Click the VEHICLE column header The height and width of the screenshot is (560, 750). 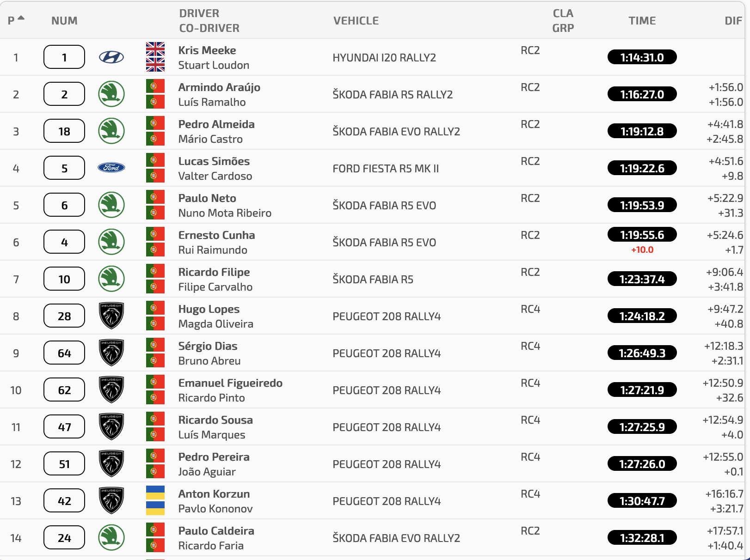pos(356,21)
